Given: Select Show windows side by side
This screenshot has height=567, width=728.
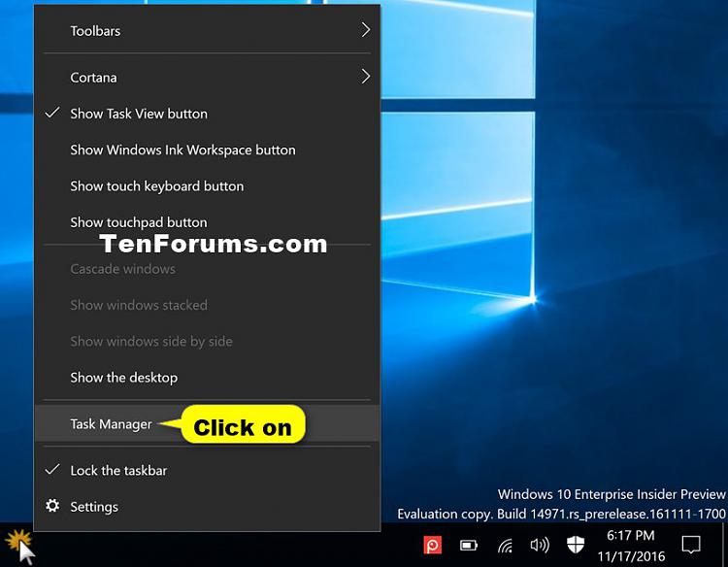Looking at the screenshot, I should [207, 342].
